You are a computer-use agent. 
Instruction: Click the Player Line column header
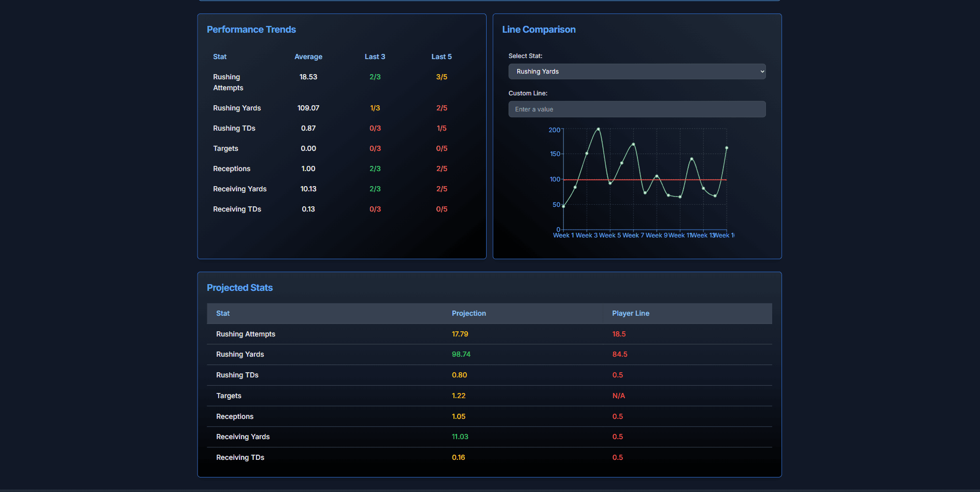[x=630, y=314]
